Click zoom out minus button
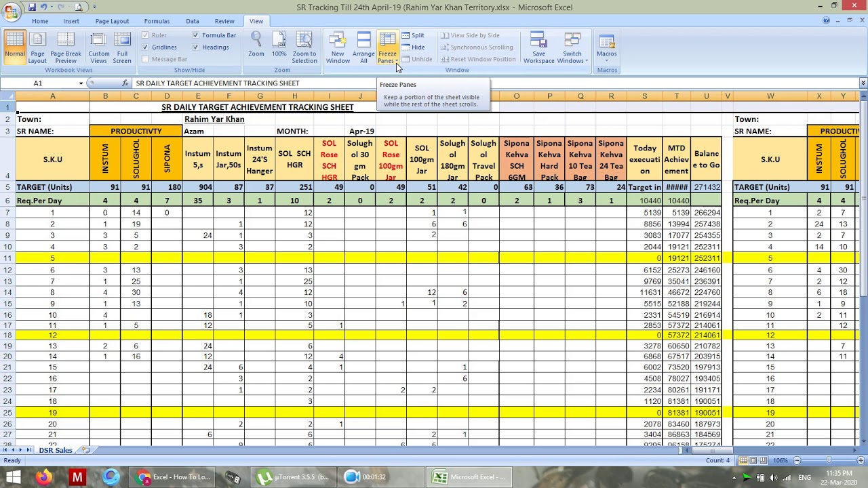 797,461
